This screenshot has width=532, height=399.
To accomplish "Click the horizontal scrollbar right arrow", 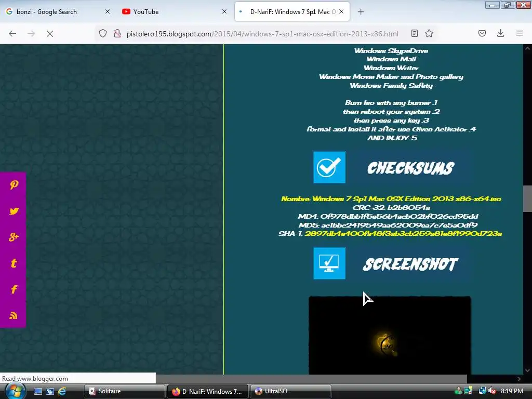I will [x=519, y=379].
